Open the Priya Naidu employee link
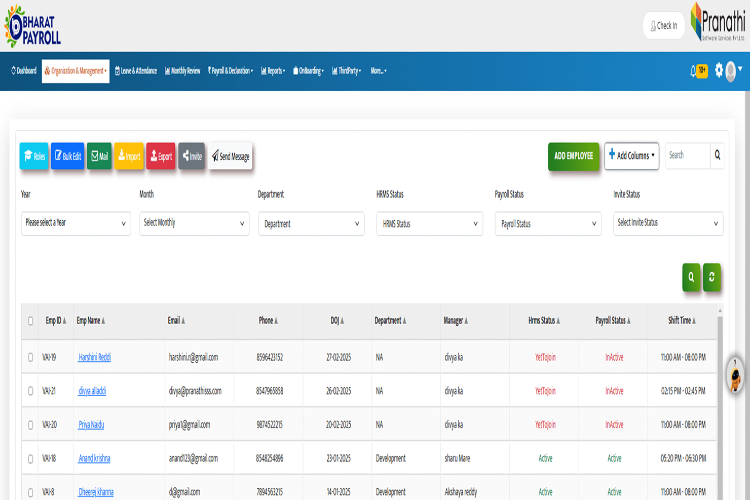The image size is (750, 500). [91, 425]
